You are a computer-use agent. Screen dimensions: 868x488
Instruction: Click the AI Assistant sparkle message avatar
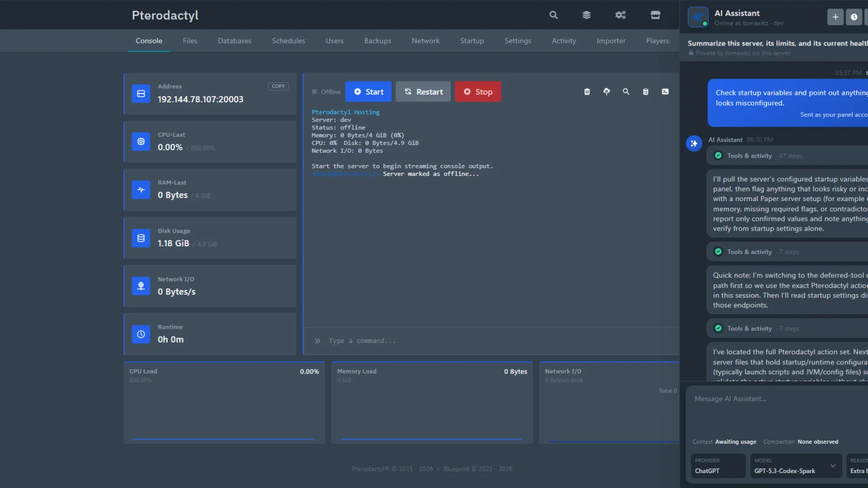tap(694, 144)
